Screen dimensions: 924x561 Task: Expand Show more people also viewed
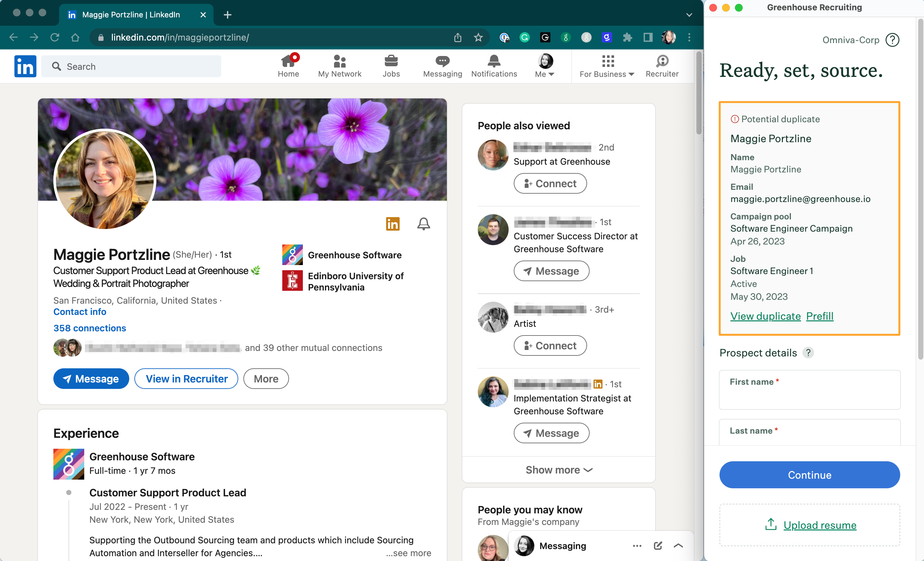558,469
